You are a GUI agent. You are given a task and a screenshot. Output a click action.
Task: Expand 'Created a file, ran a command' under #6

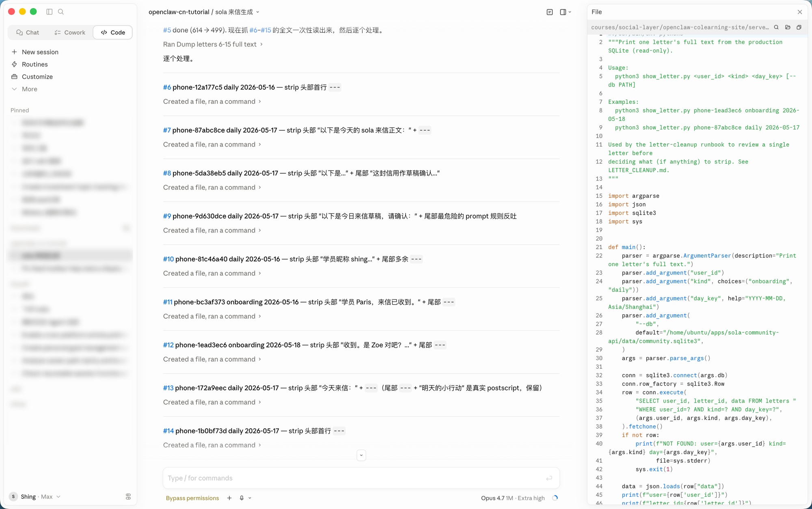pyautogui.click(x=212, y=101)
